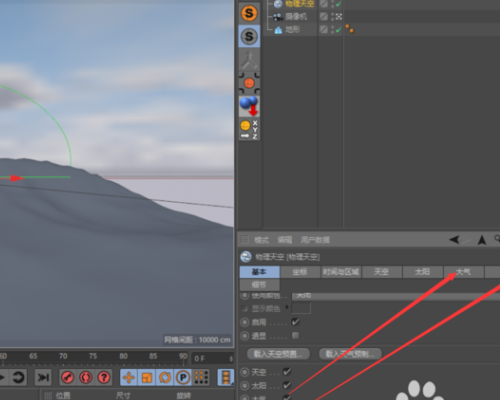Open the 模式 mode menu
500x400 pixels.
click(x=262, y=240)
